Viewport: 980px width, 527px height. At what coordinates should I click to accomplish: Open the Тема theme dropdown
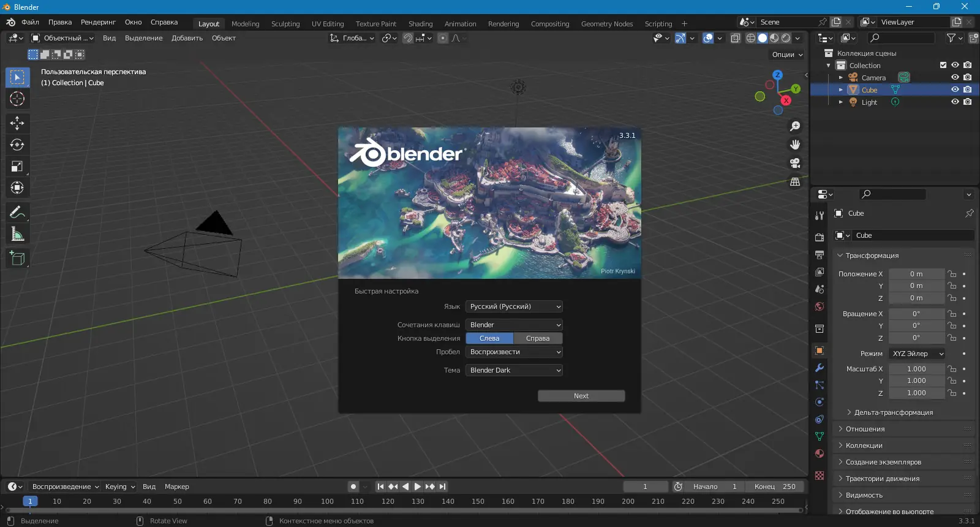(x=514, y=370)
